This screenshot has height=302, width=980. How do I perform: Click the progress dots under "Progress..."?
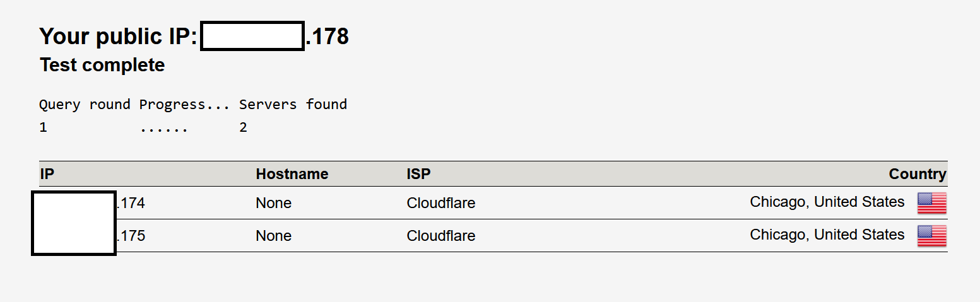164,128
